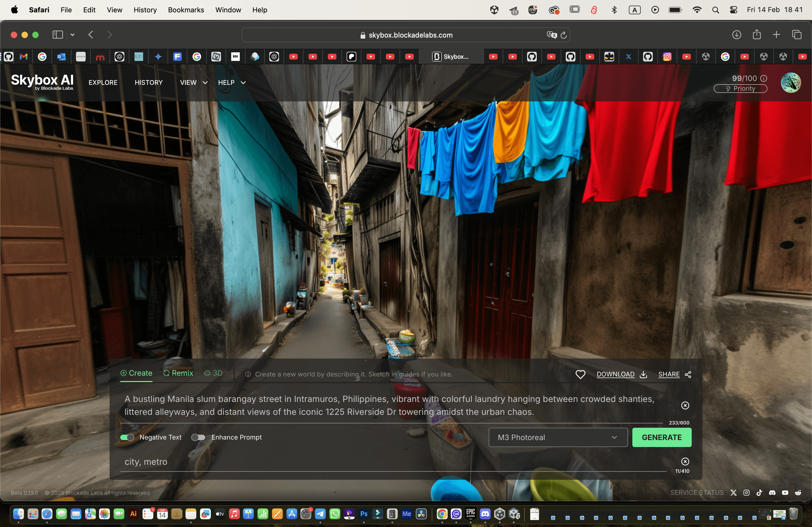The width and height of the screenshot is (812, 527).
Task: Click the Skybox AI logo
Action: coord(42,82)
